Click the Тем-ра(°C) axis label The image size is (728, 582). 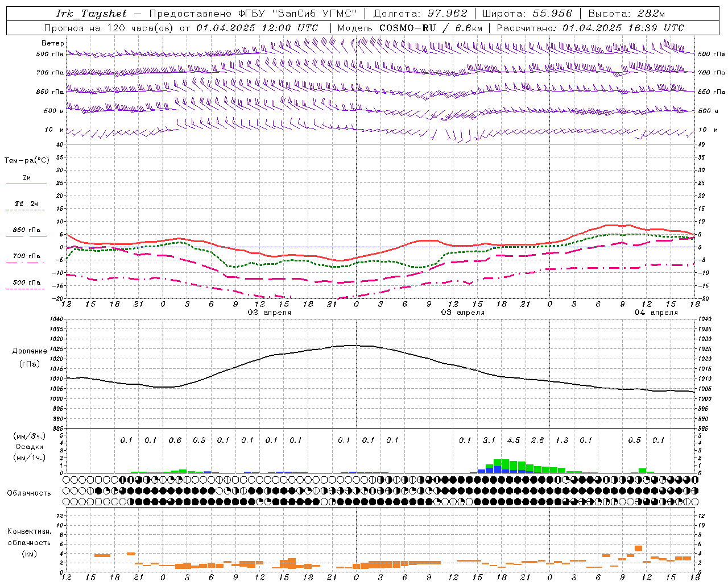tap(27, 161)
